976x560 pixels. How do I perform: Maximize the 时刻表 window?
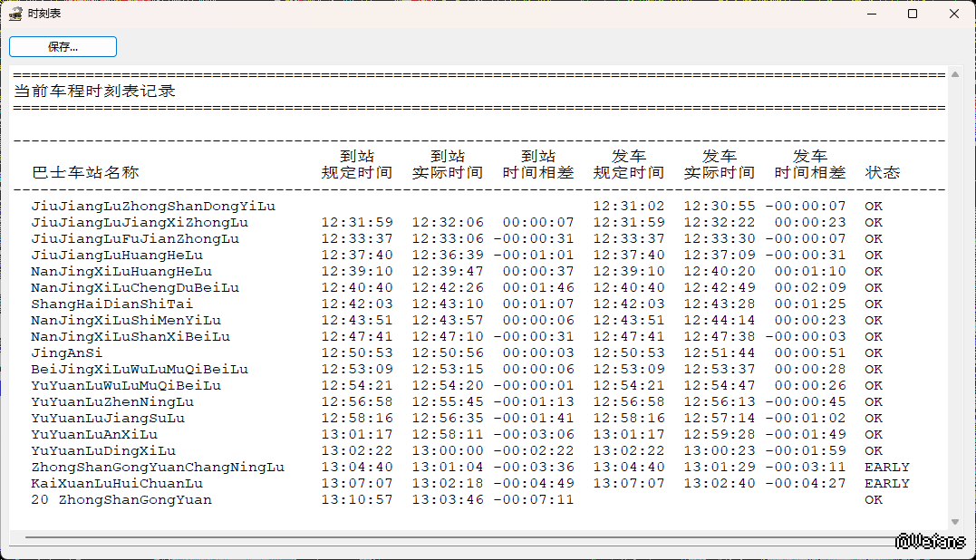click(913, 14)
